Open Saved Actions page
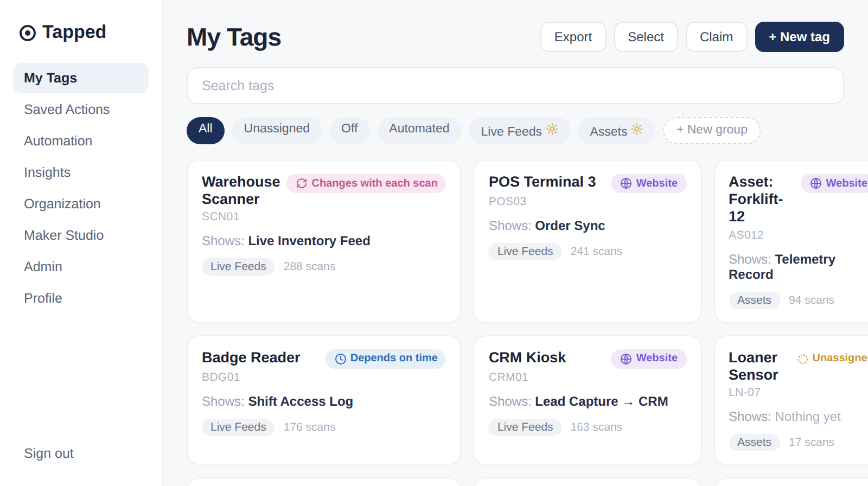Image resolution: width=868 pixels, height=486 pixels. (81, 110)
